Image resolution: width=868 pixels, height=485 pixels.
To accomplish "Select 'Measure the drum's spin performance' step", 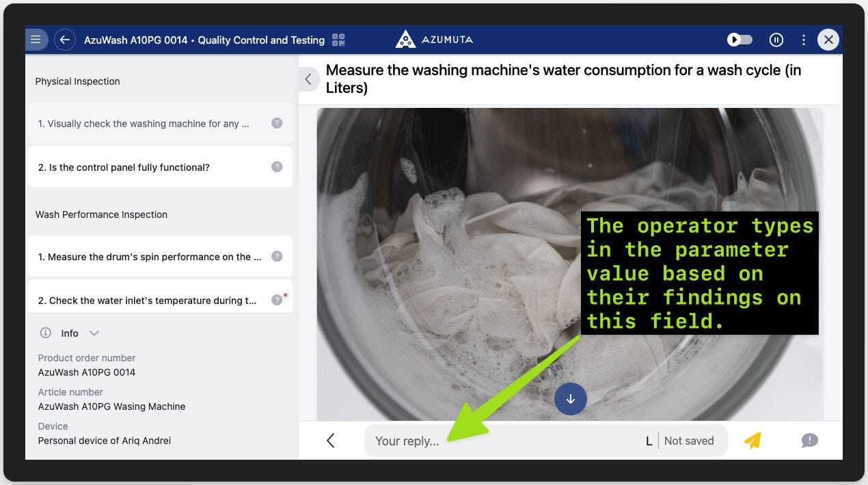I will 149,257.
